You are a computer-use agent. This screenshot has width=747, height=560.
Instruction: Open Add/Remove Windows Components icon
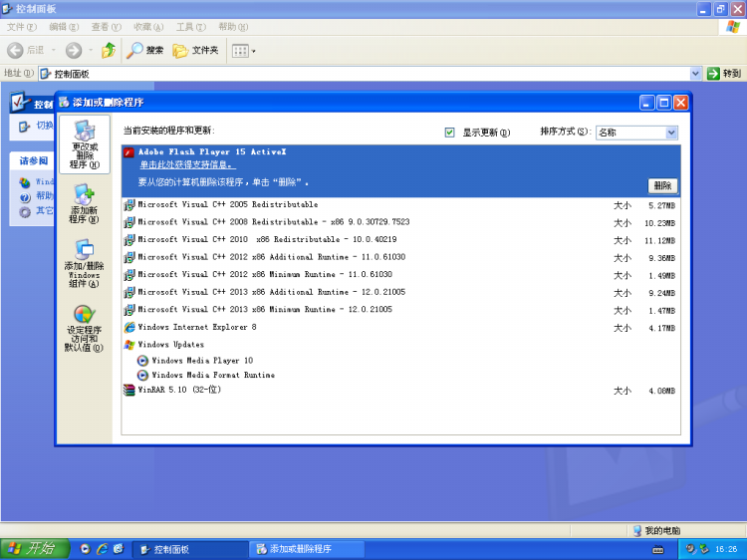point(85,263)
